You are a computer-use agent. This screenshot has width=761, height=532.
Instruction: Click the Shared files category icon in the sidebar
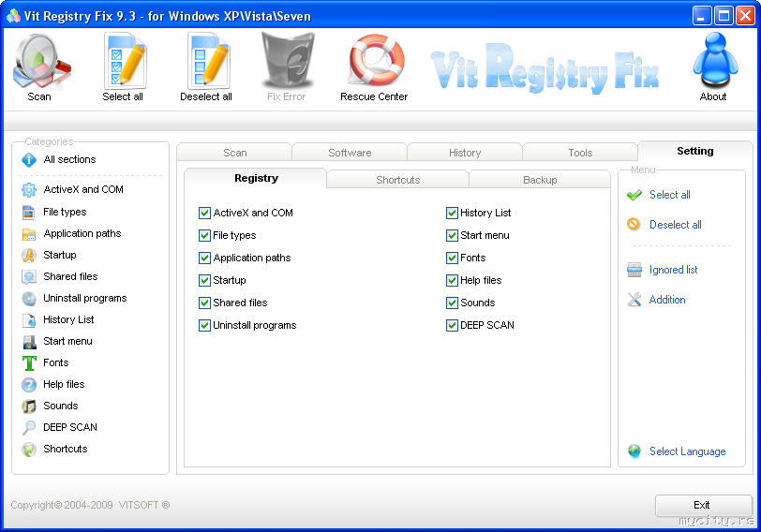click(x=29, y=277)
